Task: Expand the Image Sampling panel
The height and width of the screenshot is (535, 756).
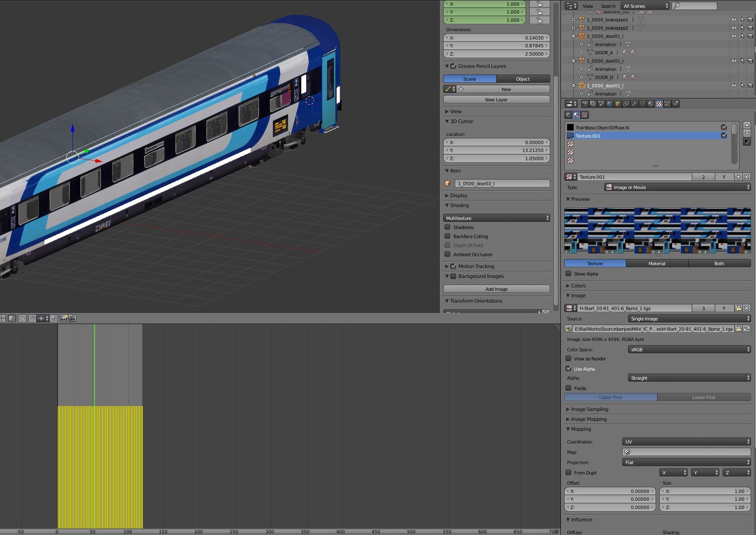Action: click(x=589, y=409)
